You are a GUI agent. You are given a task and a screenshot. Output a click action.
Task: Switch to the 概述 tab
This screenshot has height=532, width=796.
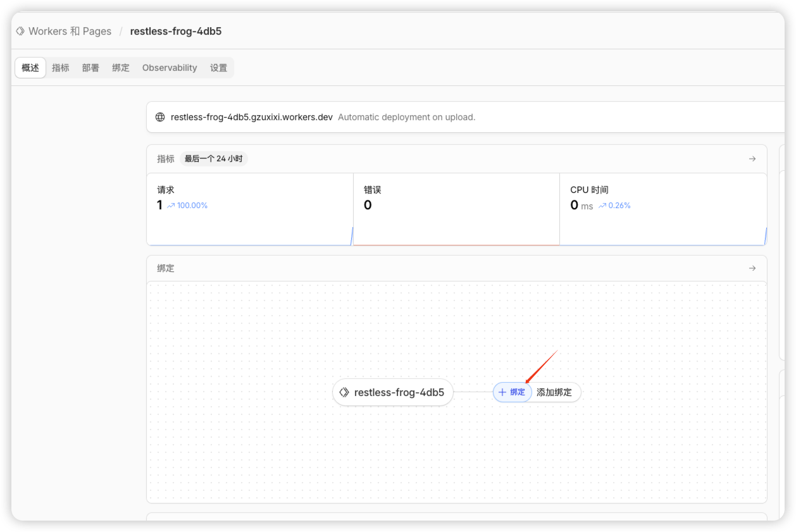tap(30, 68)
